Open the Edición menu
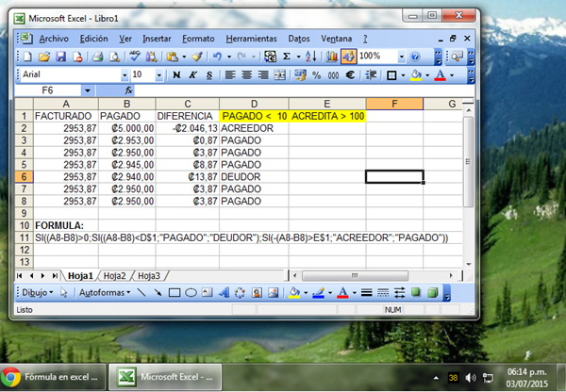Image resolution: width=566 pixels, height=392 pixels. click(x=93, y=39)
